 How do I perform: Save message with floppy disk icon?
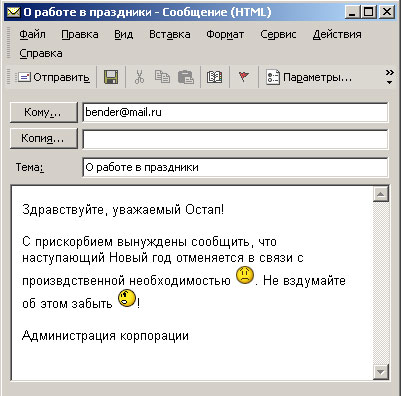click(x=111, y=77)
